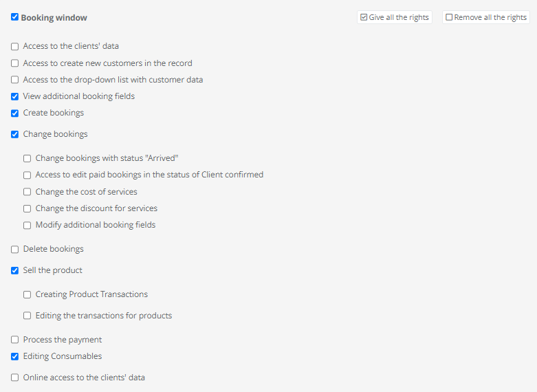Screen dimensions: 537x392
Task: Enable access to drop-down list with customer data
Action: [x=15, y=80]
